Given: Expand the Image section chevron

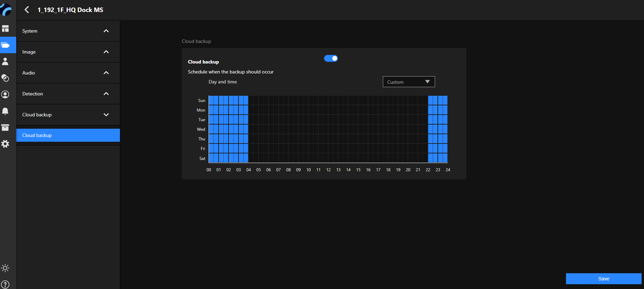Looking at the screenshot, I should [106, 52].
